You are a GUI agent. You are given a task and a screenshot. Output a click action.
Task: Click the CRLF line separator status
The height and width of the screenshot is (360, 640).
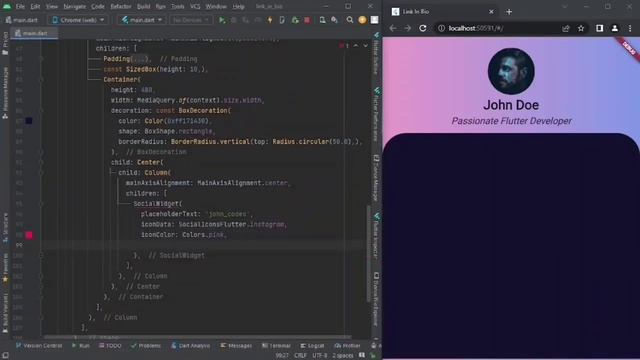click(300, 356)
